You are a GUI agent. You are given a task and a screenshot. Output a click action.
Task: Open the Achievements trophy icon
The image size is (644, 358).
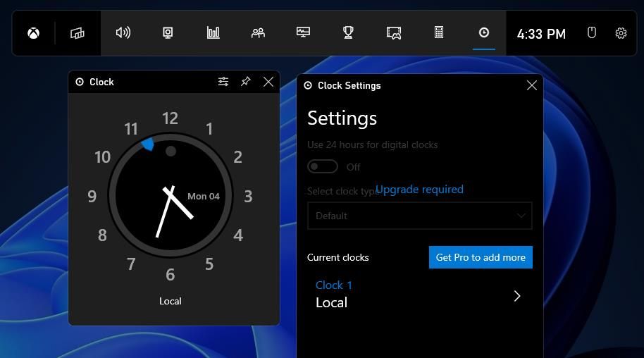(348, 32)
